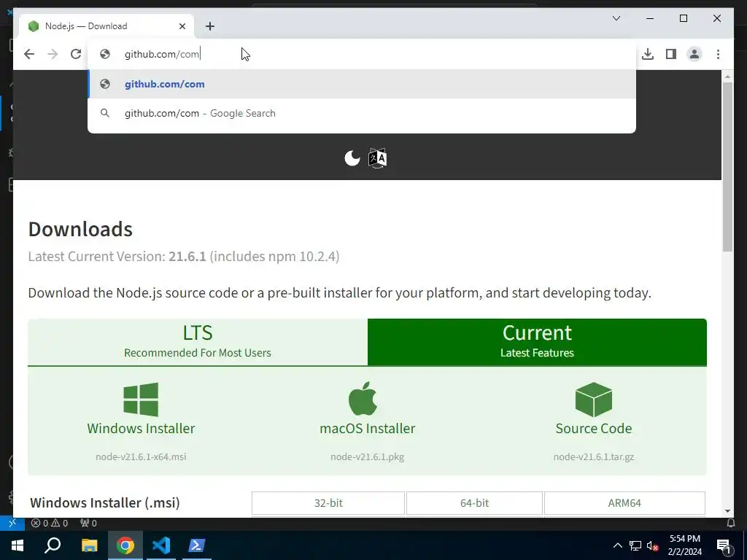Click the muted volume tray icon
The height and width of the screenshot is (560, 747).
(x=652, y=545)
